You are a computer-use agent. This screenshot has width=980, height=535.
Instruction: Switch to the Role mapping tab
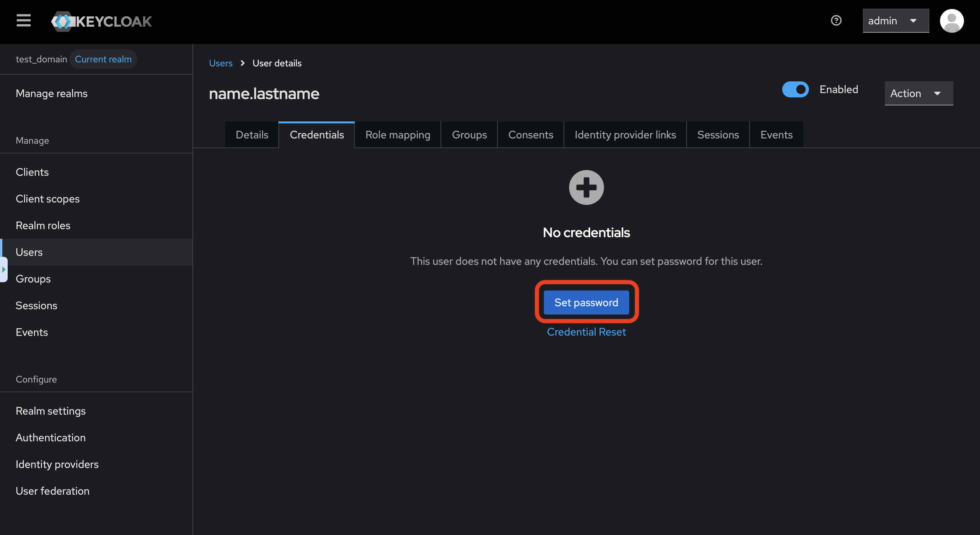click(397, 135)
